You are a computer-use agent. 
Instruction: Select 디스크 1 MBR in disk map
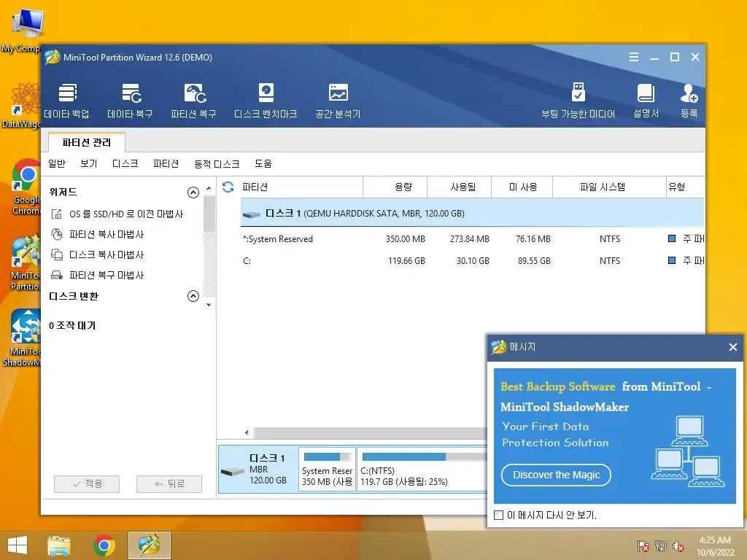pos(258,470)
